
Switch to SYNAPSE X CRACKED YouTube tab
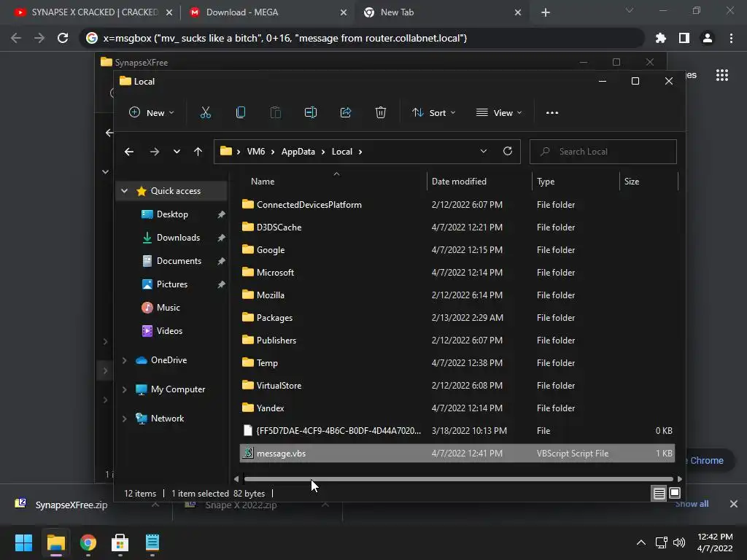click(93, 12)
